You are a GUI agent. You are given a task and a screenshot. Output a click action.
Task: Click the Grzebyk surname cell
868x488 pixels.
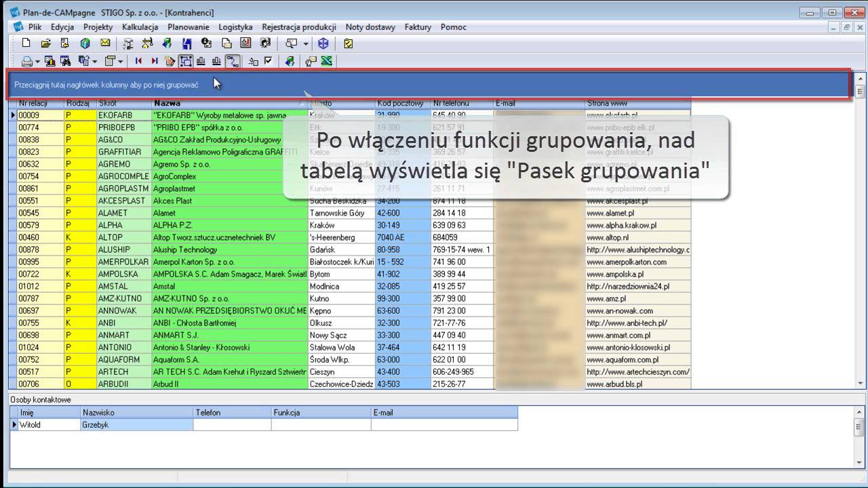coord(137,425)
